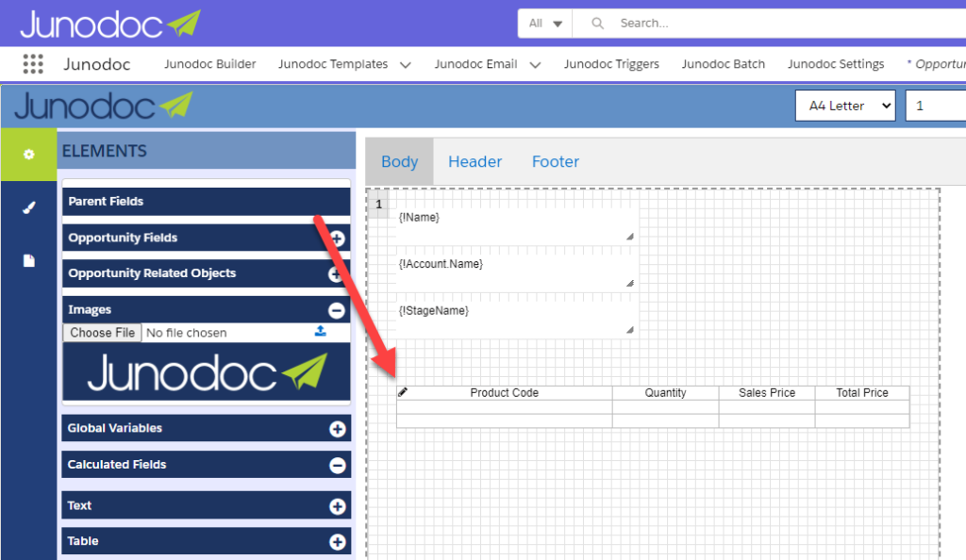The width and height of the screenshot is (966, 560).
Task: Click the Sales Price column header
Action: point(767,392)
